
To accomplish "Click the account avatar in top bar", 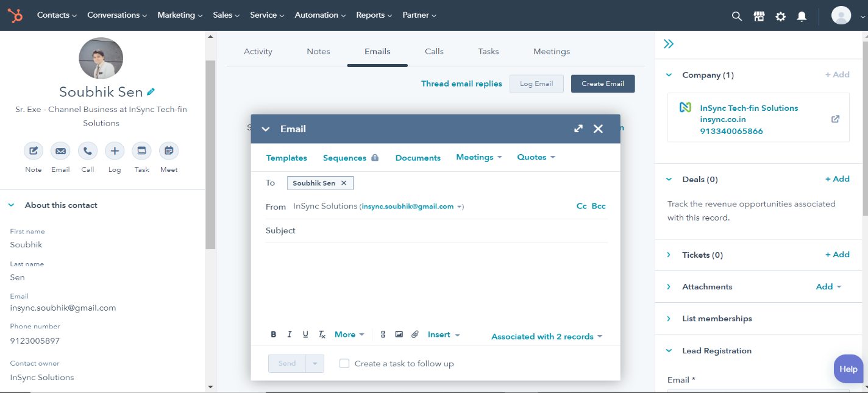I will pyautogui.click(x=841, y=15).
